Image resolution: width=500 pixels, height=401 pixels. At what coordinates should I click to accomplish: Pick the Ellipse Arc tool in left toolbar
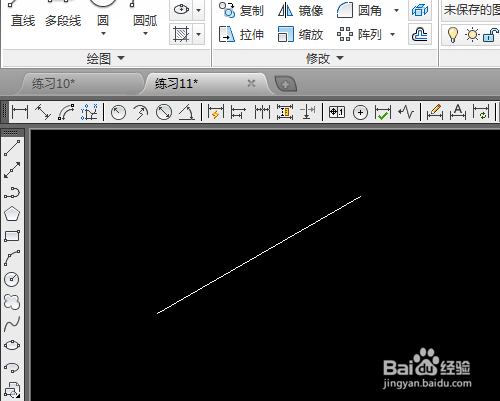coord(12,368)
